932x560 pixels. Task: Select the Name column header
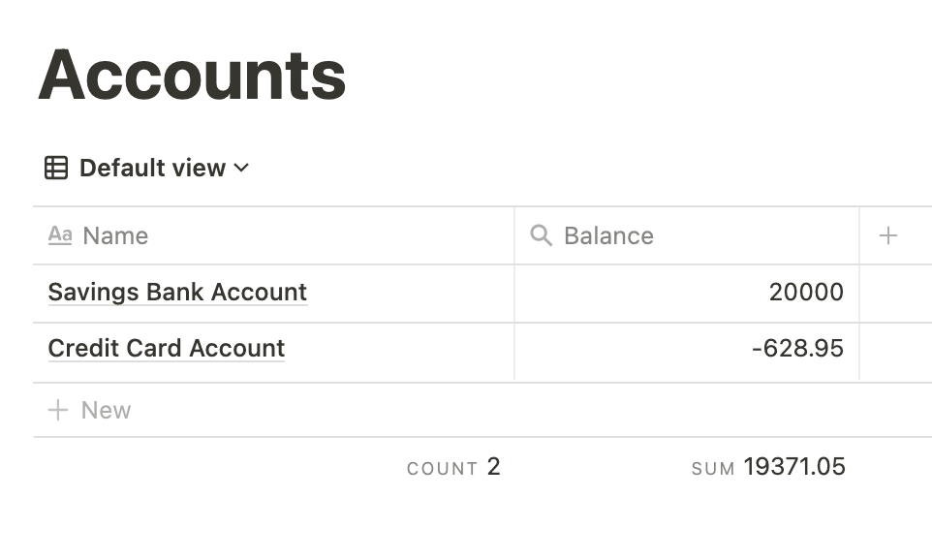point(273,235)
